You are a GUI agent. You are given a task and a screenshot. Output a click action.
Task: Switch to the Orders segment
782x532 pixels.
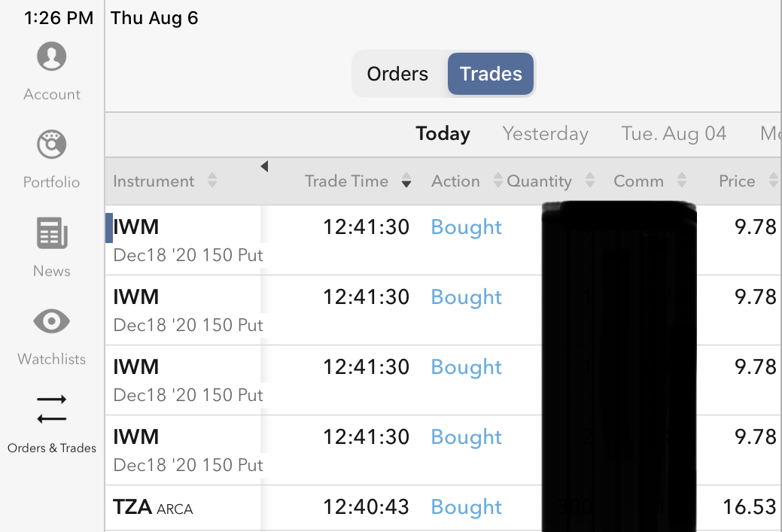pyautogui.click(x=397, y=74)
